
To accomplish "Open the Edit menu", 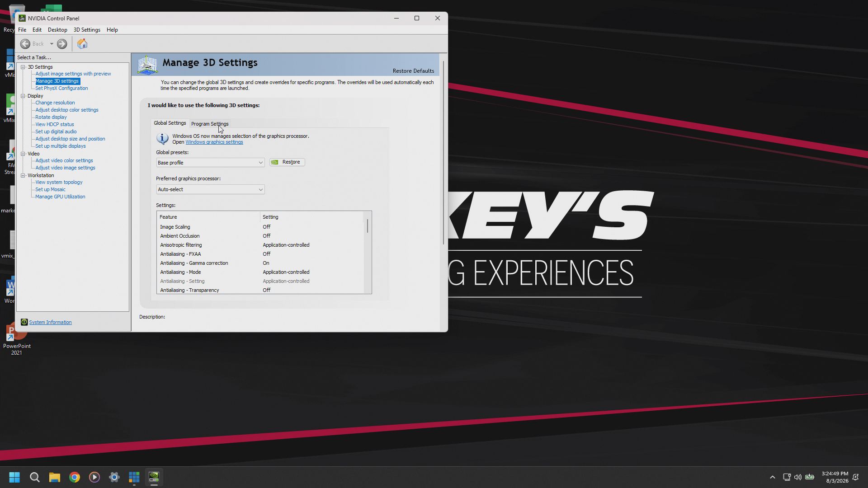I will coord(37,30).
